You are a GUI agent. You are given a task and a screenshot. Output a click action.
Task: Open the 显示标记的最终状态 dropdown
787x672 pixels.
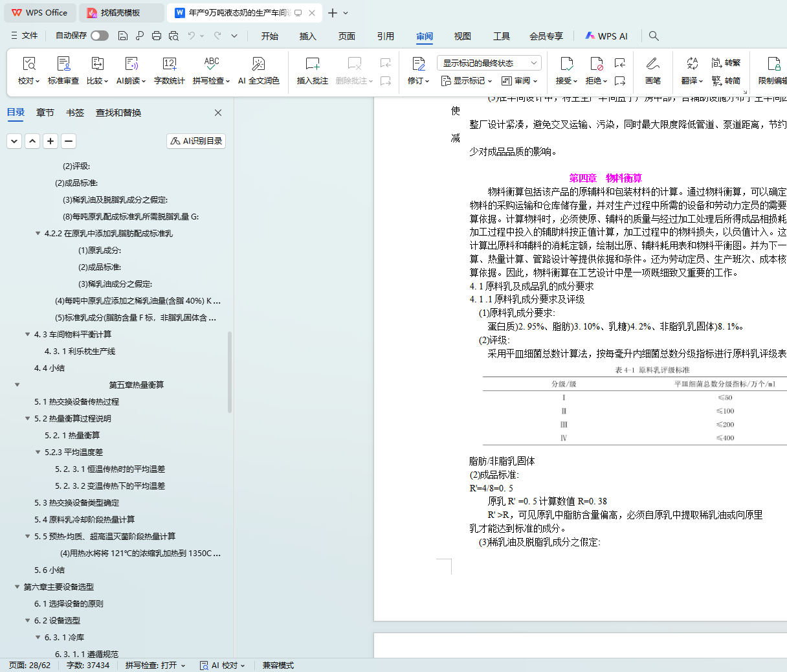489,63
